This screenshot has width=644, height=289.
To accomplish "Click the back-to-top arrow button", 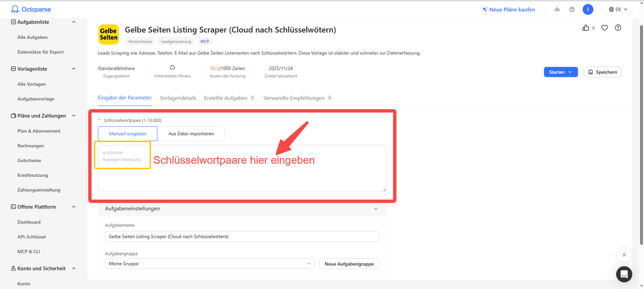I will click(x=624, y=255).
